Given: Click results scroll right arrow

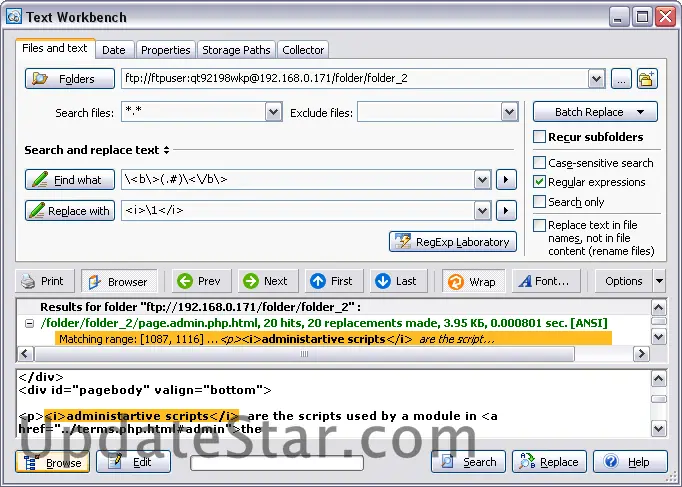Looking at the screenshot, I should click(641, 354).
